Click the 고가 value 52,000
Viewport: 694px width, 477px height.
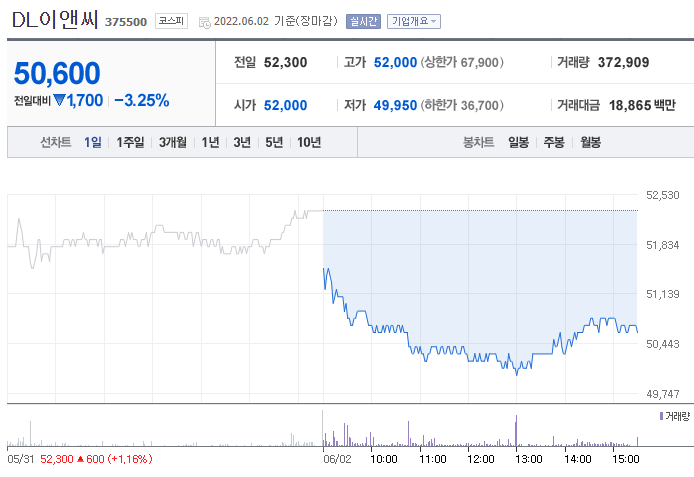(395, 62)
